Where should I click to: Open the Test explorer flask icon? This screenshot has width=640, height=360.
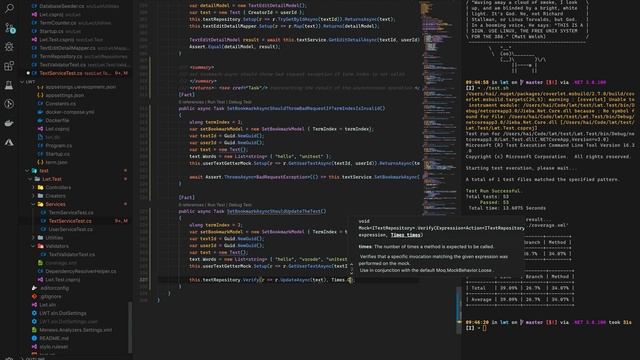(9, 85)
